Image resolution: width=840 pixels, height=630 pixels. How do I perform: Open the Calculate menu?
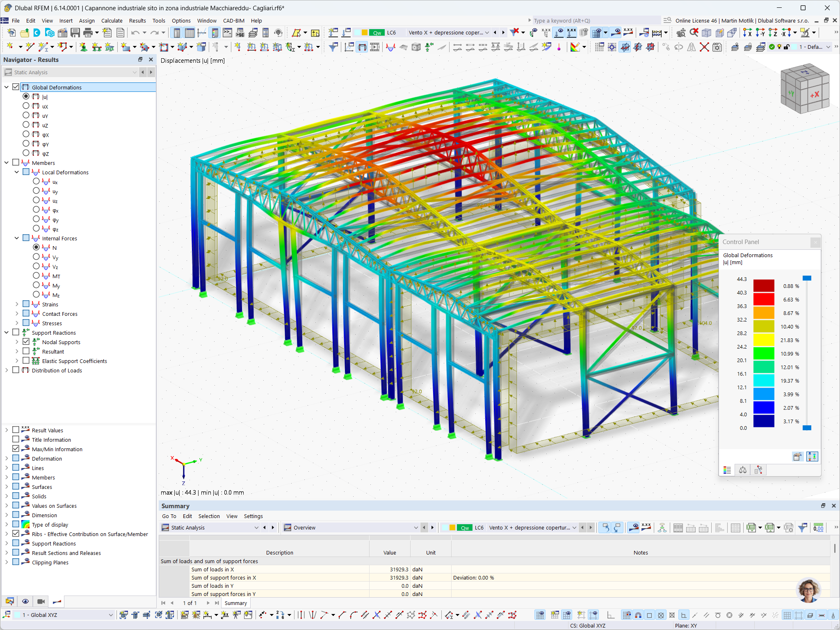[x=112, y=21]
